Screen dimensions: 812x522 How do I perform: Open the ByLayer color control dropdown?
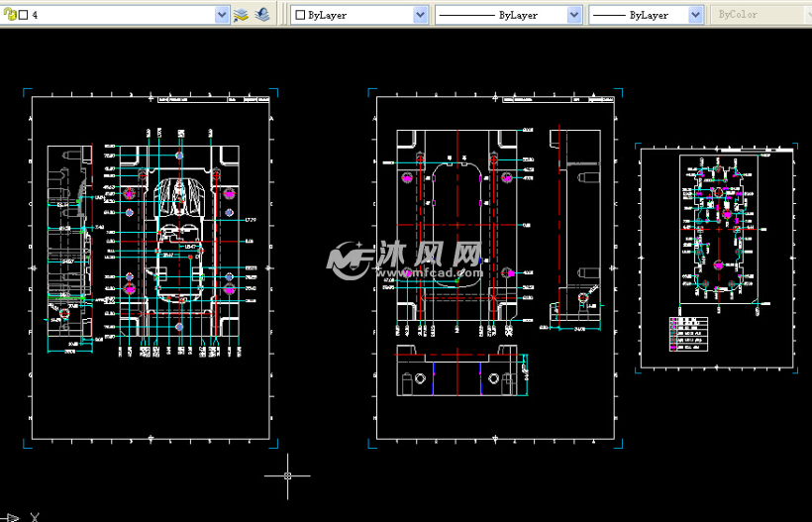click(359, 15)
